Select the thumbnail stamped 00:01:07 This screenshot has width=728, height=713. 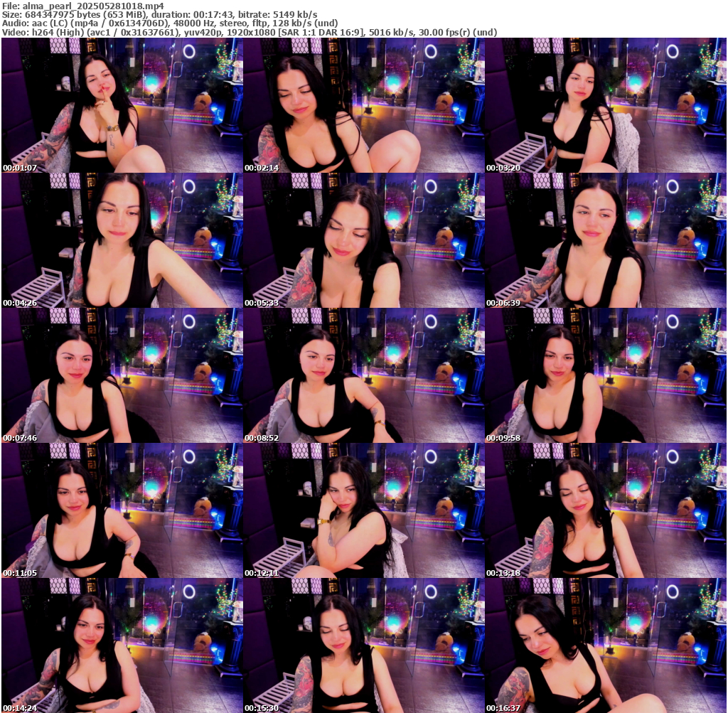[122, 105]
